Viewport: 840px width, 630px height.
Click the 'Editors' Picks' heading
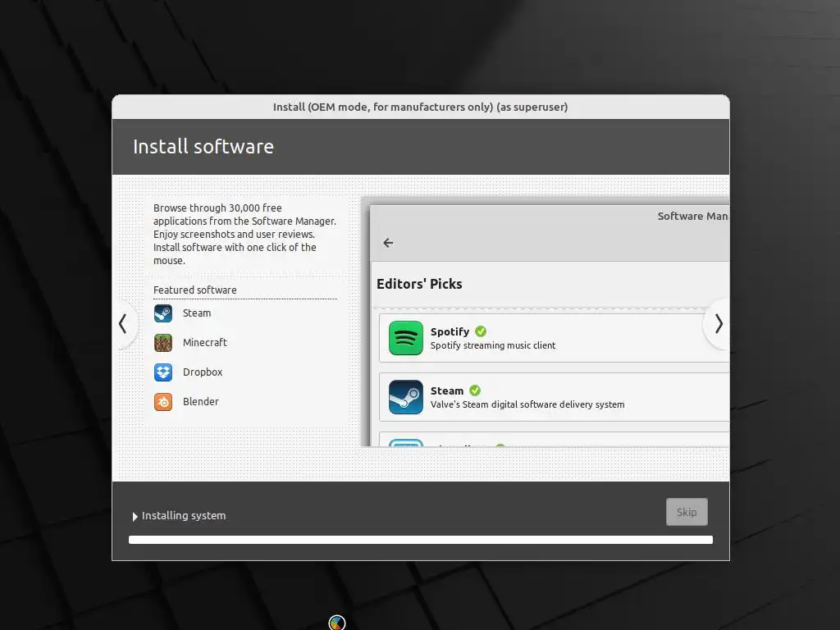point(419,284)
